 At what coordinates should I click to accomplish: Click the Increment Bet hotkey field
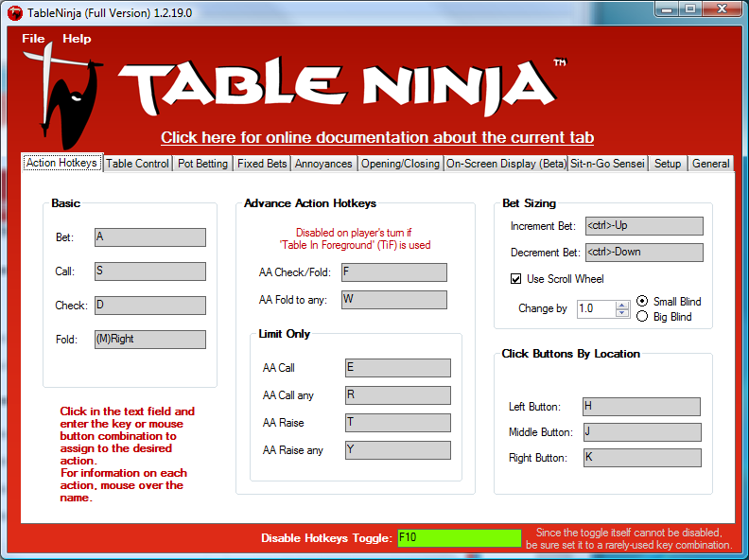click(x=643, y=226)
